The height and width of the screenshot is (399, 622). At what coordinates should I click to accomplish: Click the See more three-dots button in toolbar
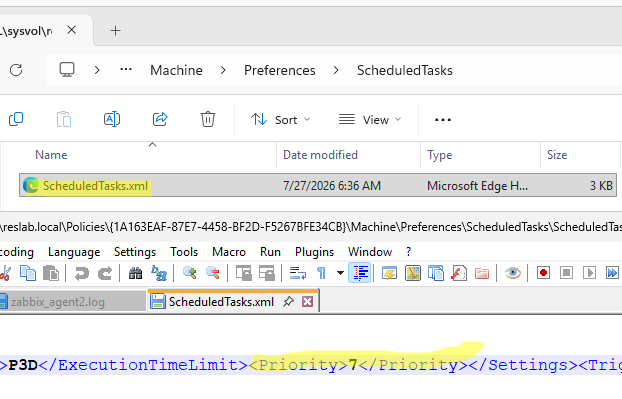(443, 120)
